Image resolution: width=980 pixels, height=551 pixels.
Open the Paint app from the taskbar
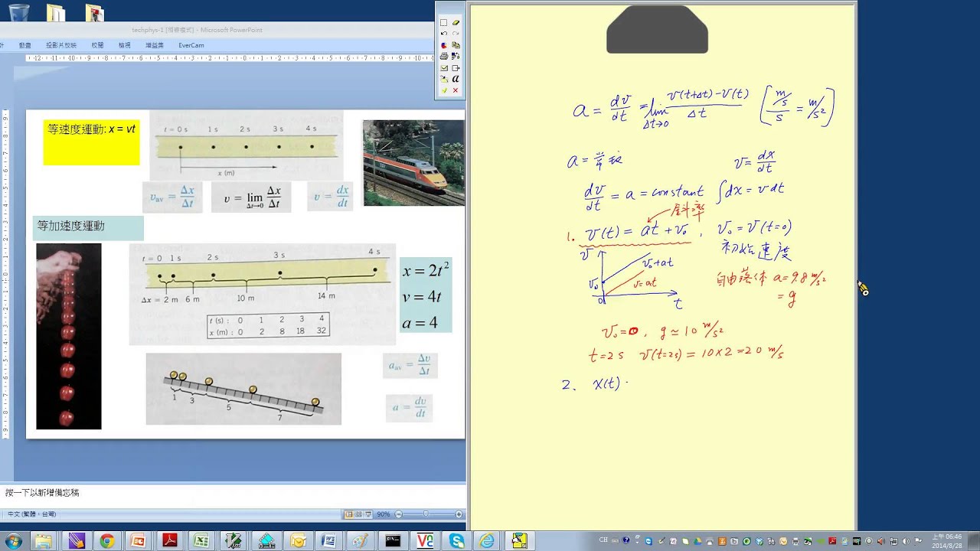pyautogui.click(x=361, y=541)
